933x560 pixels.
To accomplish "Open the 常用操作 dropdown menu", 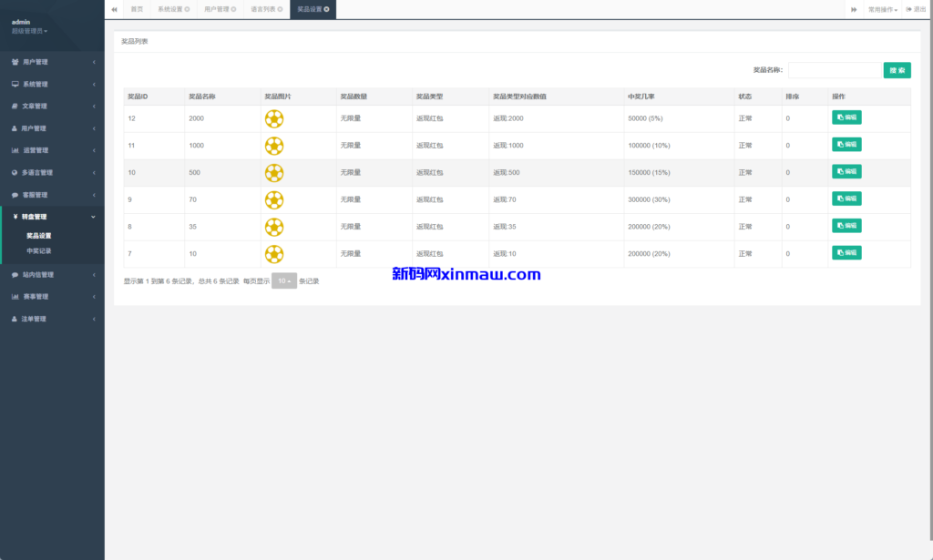I will tap(882, 9).
